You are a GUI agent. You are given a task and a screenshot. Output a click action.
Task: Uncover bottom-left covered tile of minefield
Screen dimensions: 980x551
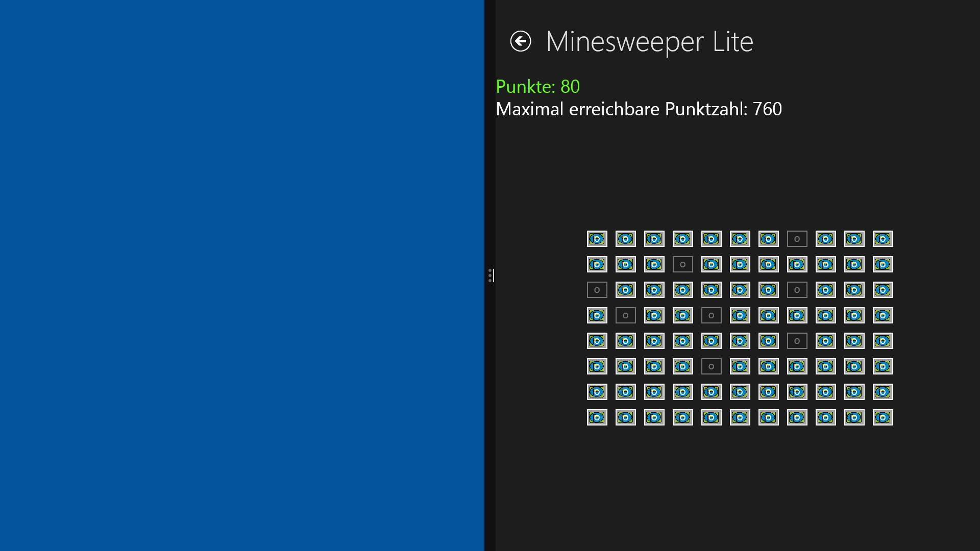tap(597, 417)
